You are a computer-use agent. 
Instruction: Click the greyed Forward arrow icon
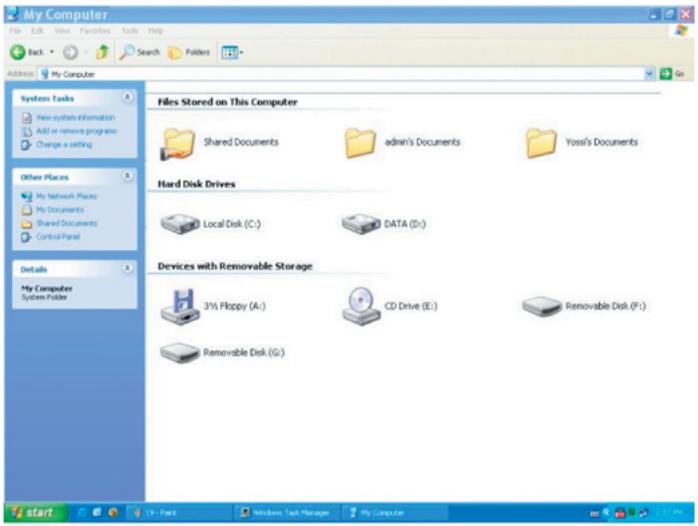[x=70, y=53]
